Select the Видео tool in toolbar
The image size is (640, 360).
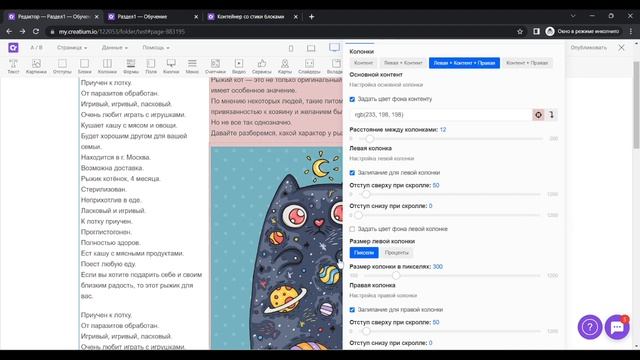(x=239, y=67)
